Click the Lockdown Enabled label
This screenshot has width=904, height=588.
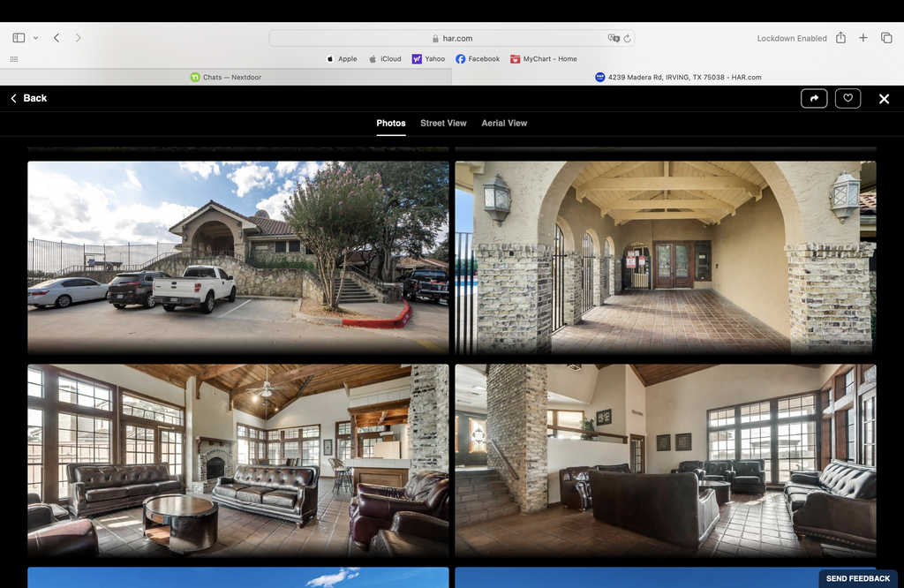[792, 38]
